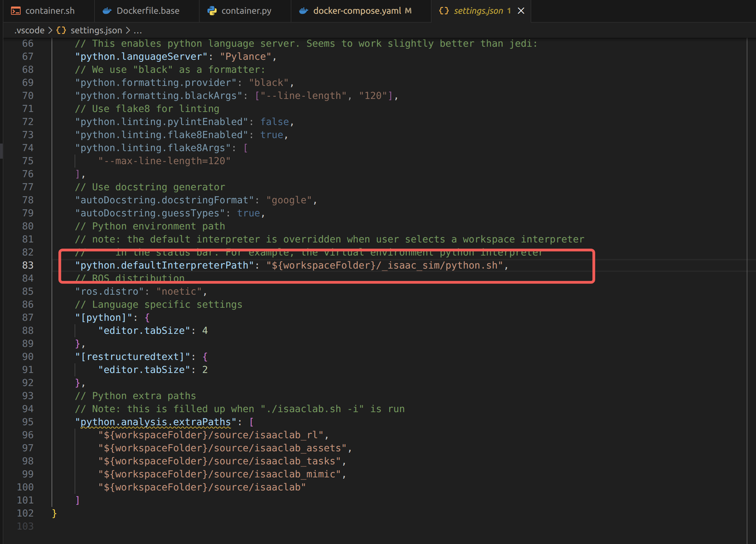Click the "black" provider value on line 69
This screenshot has height=544, width=756.
269,83
